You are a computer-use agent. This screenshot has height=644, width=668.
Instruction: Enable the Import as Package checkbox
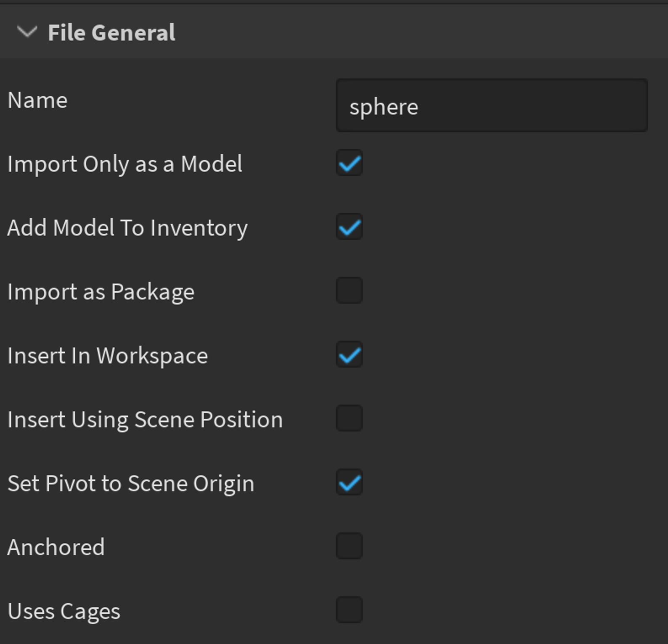coord(350,291)
